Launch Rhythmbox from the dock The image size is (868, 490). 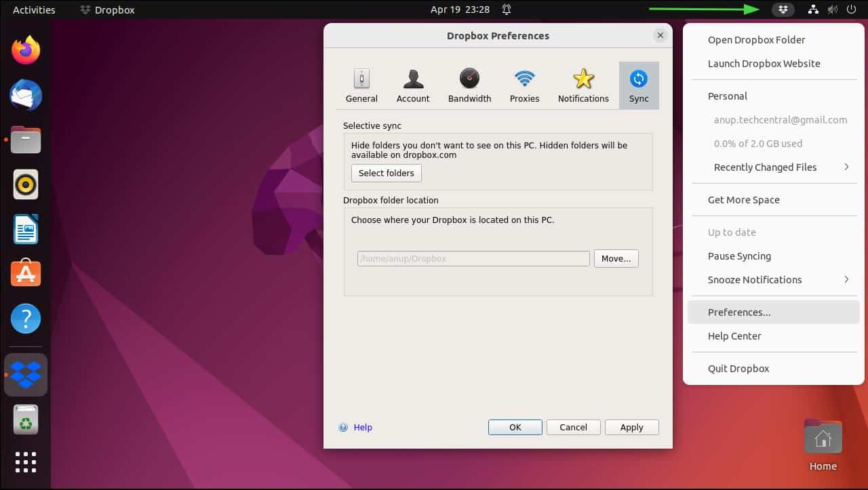pyautogui.click(x=26, y=184)
